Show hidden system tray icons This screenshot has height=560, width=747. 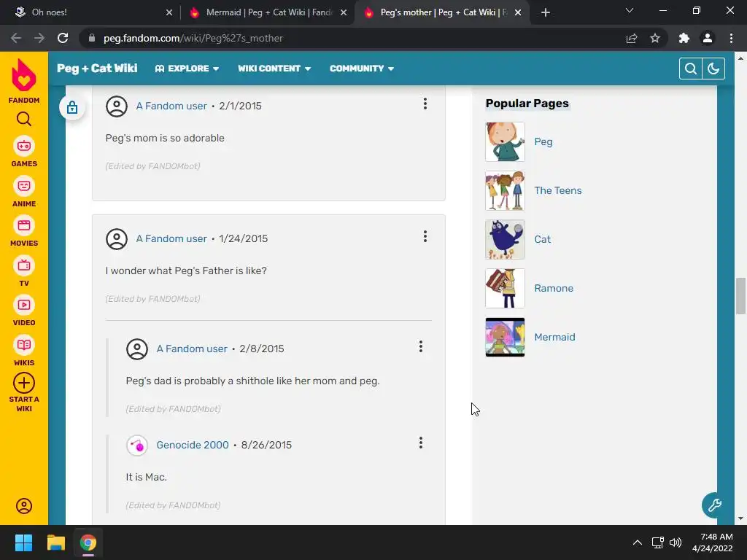point(637,542)
